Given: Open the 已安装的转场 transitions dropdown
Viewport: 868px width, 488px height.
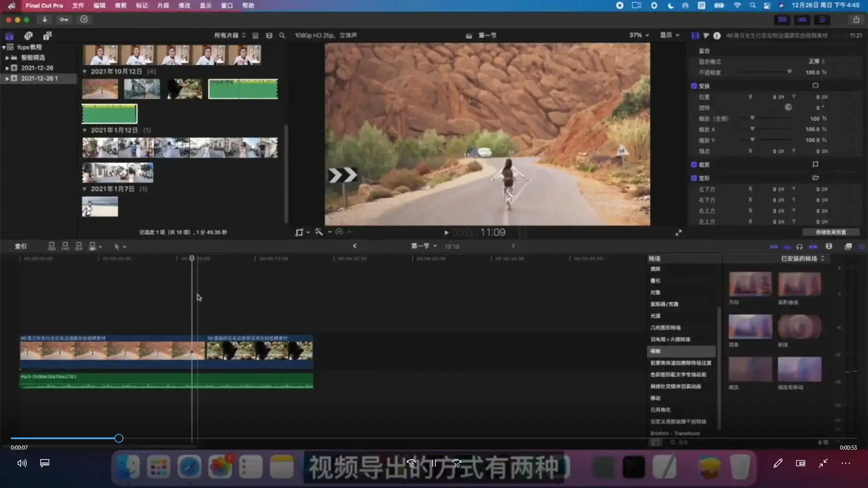Looking at the screenshot, I should [x=802, y=258].
